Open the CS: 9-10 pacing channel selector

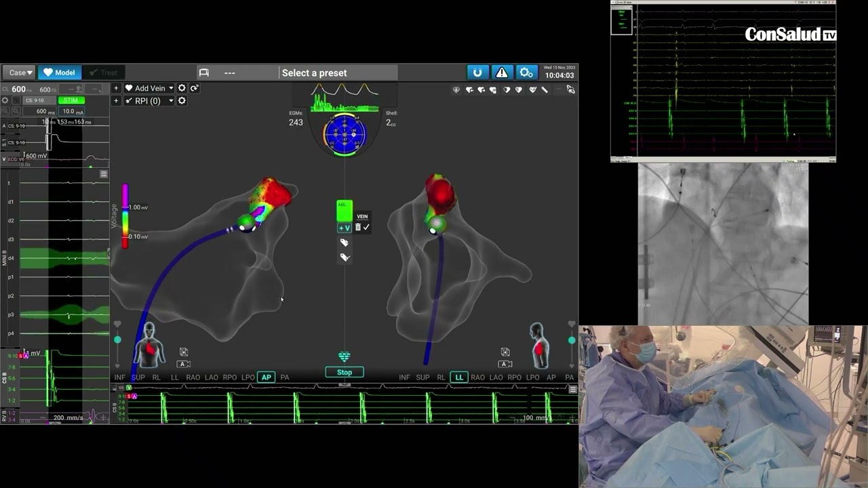(39, 100)
